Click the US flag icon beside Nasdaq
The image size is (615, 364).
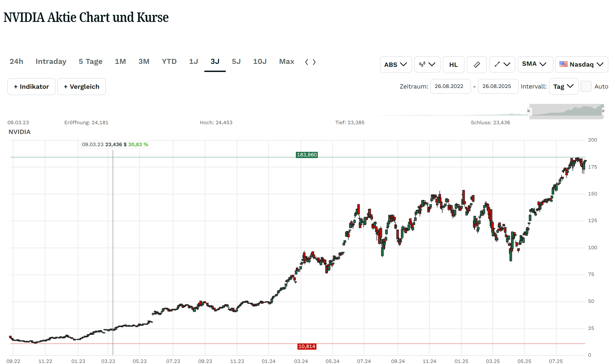pos(563,64)
